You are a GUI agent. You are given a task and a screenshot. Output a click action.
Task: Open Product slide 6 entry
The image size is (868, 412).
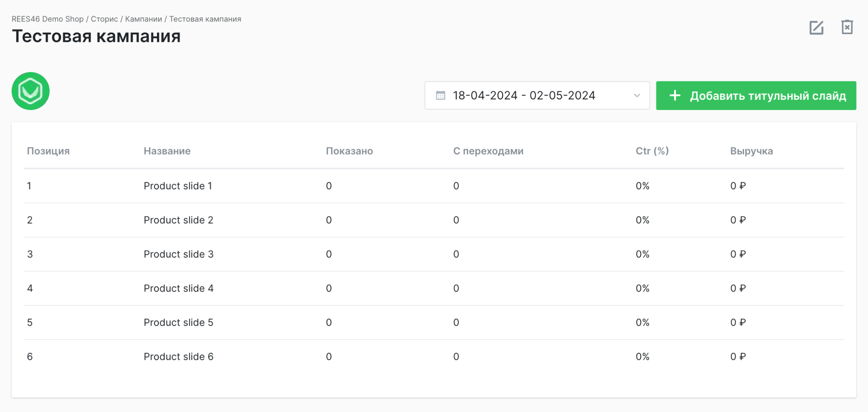178,357
